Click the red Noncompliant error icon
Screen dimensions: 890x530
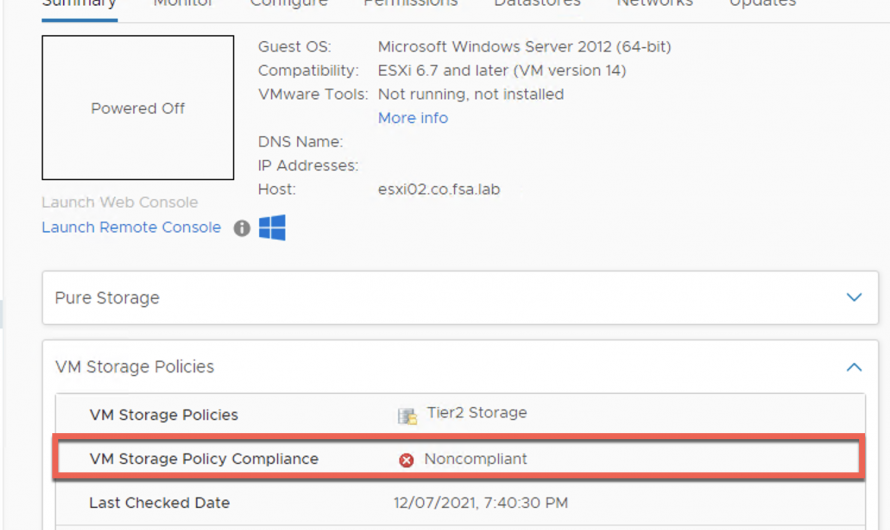[406, 460]
